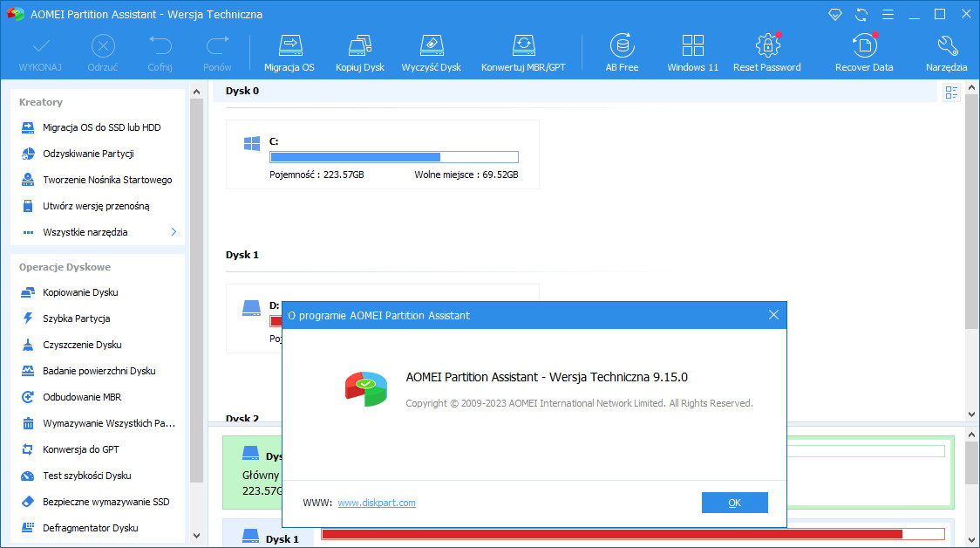This screenshot has width=980, height=548.
Task: Click the Pojemność : 223.57GB capacity text
Action: coord(316,175)
